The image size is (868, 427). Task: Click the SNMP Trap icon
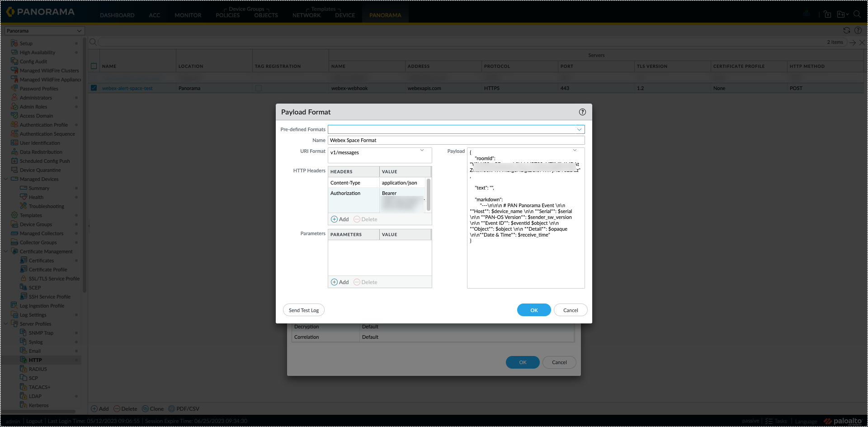[x=24, y=333]
